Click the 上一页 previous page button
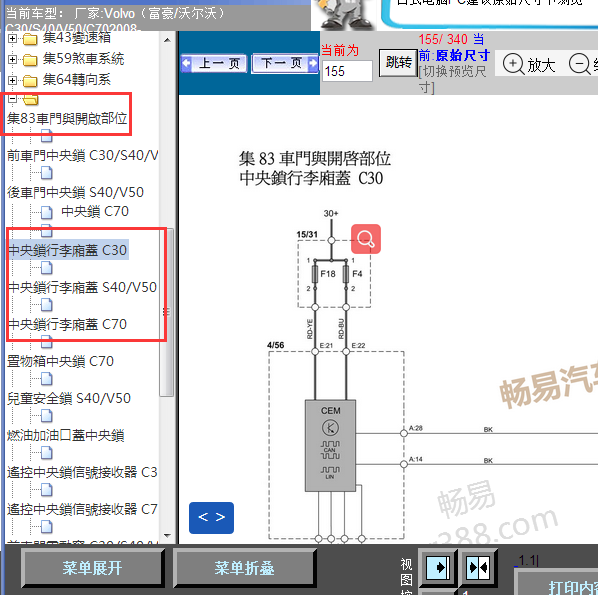Viewport: 598px width, 595px height. click(x=214, y=63)
